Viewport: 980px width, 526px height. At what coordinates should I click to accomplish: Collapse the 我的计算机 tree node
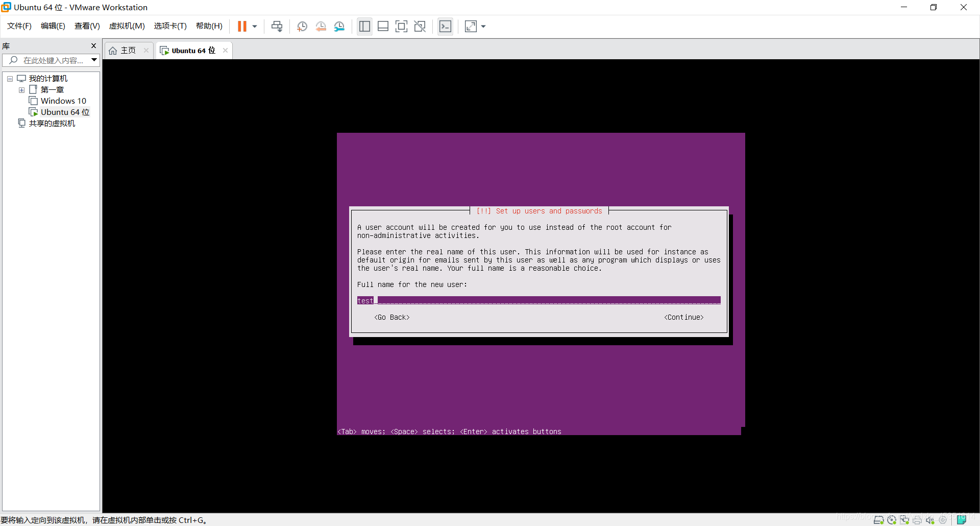pyautogui.click(x=10, y=79)
